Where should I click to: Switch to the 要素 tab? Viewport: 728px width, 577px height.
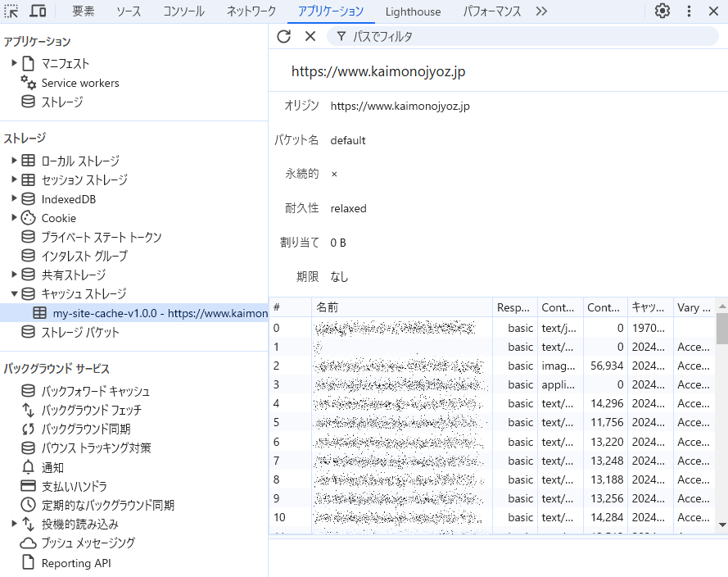pyautogui.click(x=84, y=11)
